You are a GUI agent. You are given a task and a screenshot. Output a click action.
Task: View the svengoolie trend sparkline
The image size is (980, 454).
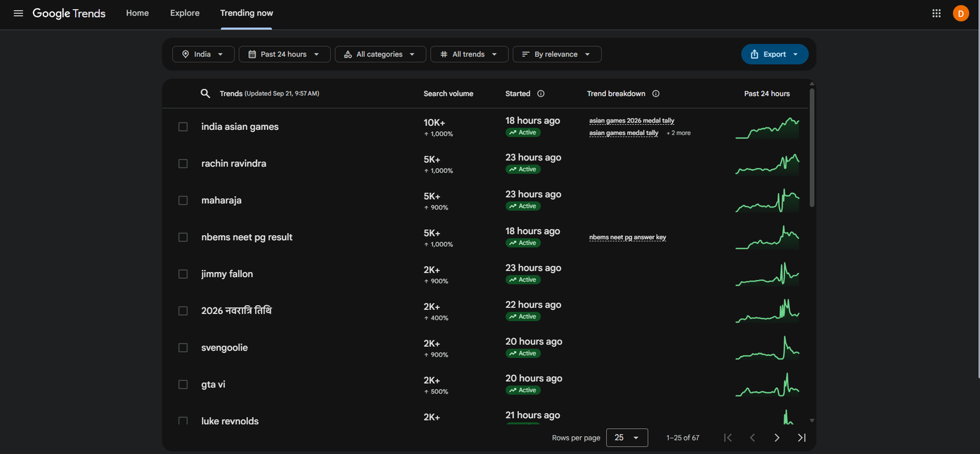tap(767, 348)
